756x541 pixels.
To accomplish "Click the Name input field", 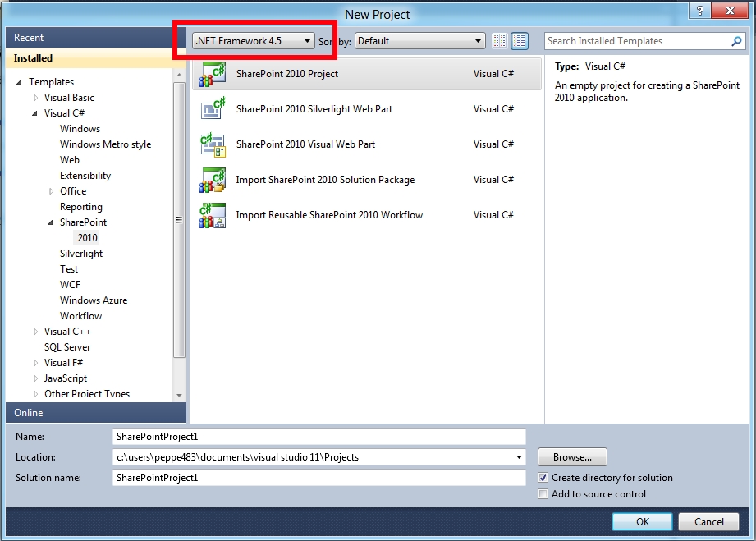I will click(x=319, y=437).
